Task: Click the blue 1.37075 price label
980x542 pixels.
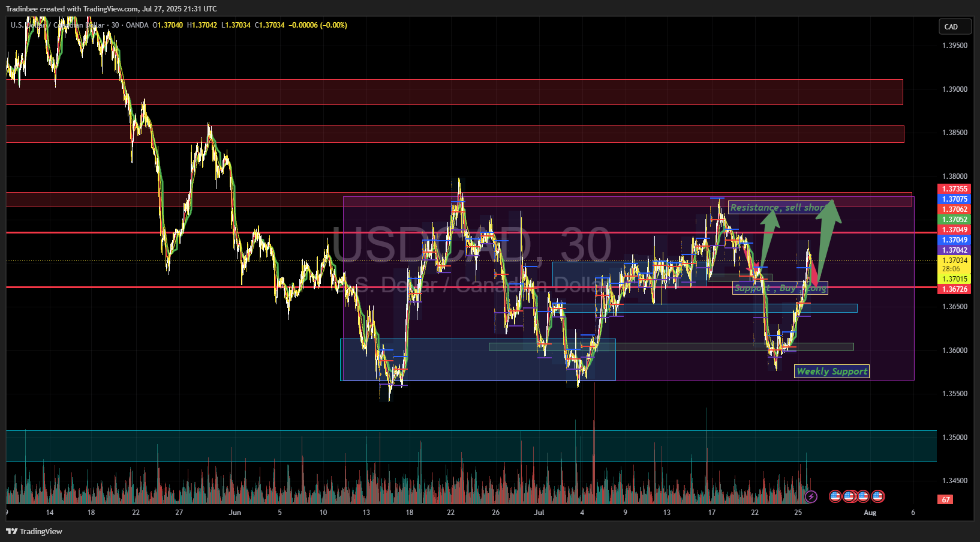Action: (954, 199)
